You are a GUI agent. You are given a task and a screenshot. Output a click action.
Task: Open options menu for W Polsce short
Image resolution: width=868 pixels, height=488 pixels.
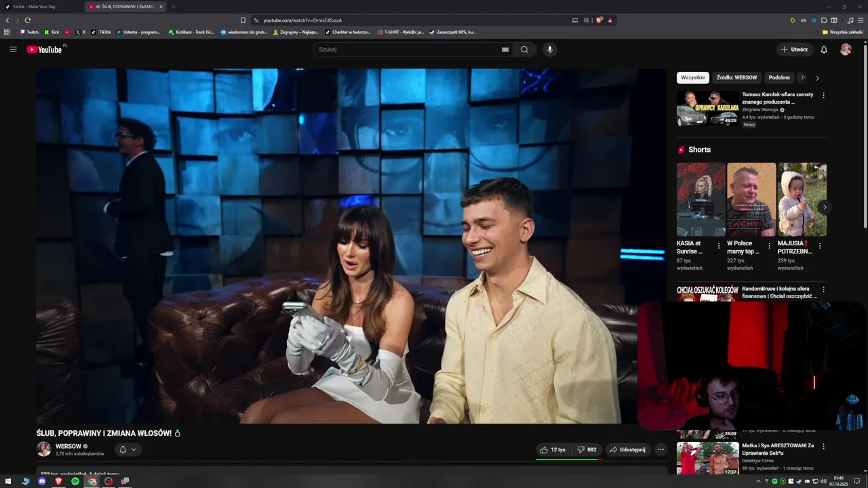[769, 246]
